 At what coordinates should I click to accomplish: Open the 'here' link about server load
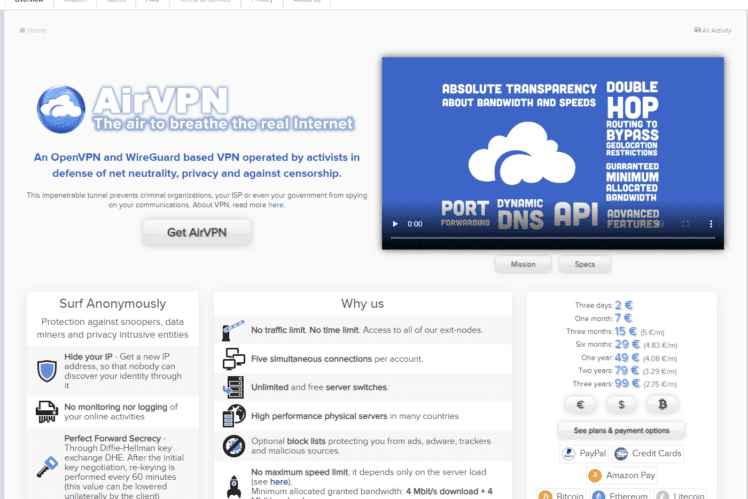pyautogui.click(x=279, y=482)
